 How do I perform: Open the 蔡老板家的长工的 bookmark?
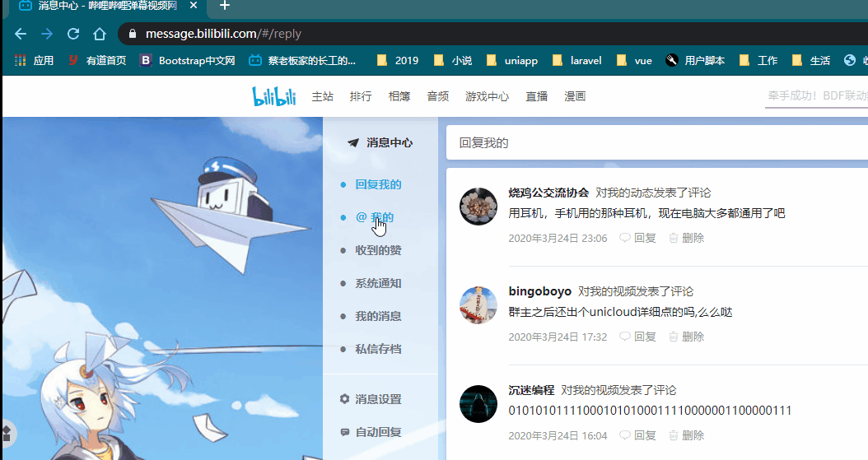(x=302, y=60)
